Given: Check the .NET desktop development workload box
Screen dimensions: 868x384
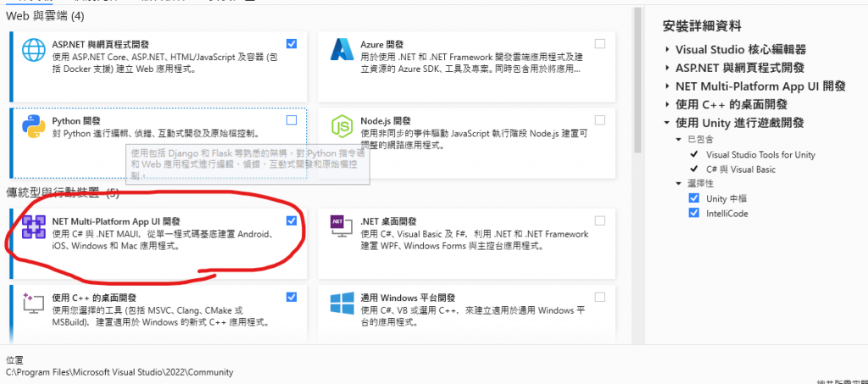Looking at the screenshot, I should [600, 220].
